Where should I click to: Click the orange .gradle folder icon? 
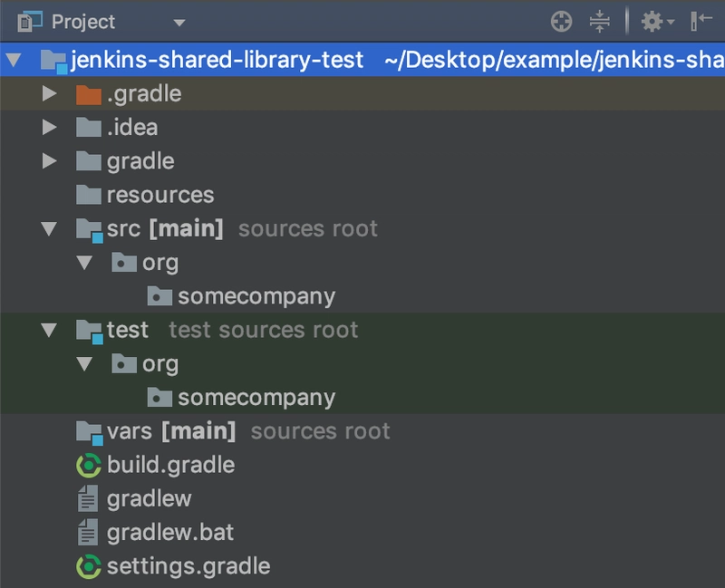(89, 94)
